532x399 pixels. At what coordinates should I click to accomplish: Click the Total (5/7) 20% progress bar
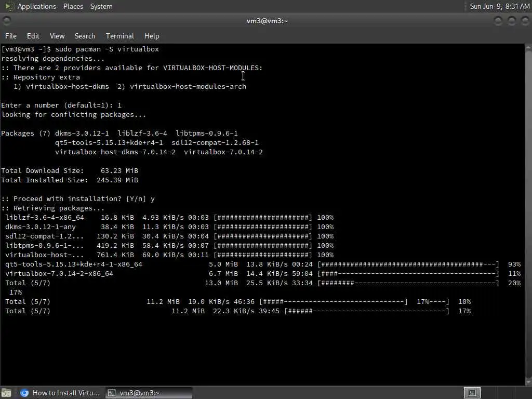pyautogui.click(x=408, y=283)
